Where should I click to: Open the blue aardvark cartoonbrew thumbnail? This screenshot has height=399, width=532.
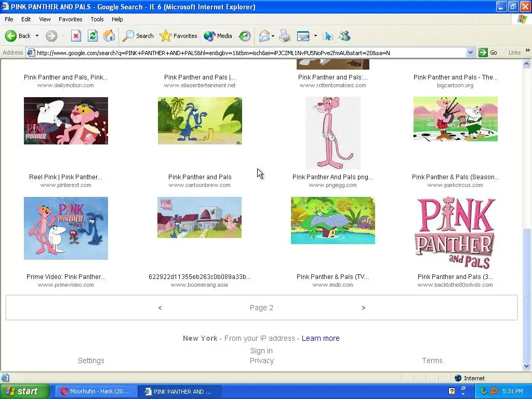coord(200,121)
